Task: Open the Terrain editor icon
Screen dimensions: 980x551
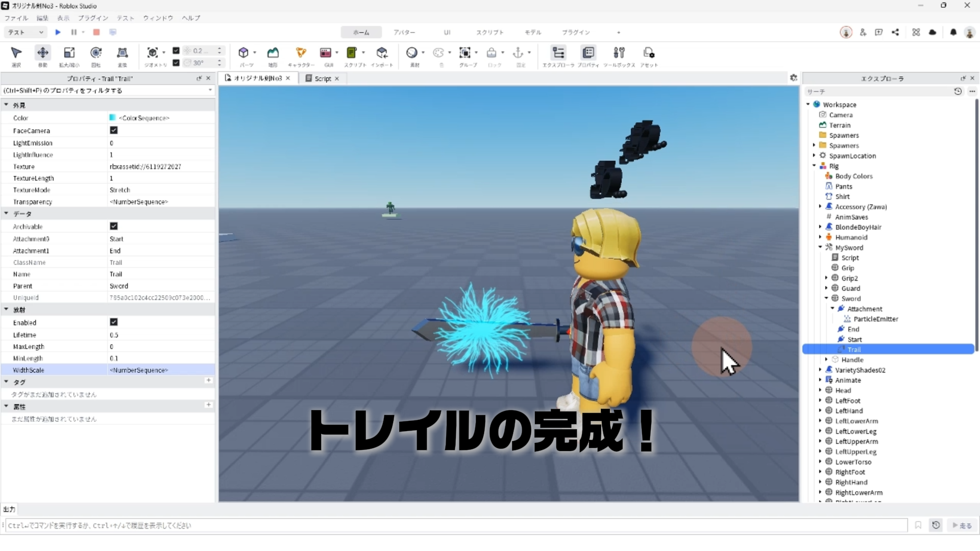Action: pyautogui.click(x=273, y=53)
